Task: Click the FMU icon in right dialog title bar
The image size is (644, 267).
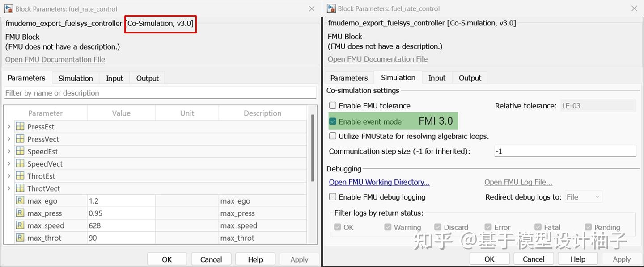Action: pyautogui.click(x=330, y=8)
